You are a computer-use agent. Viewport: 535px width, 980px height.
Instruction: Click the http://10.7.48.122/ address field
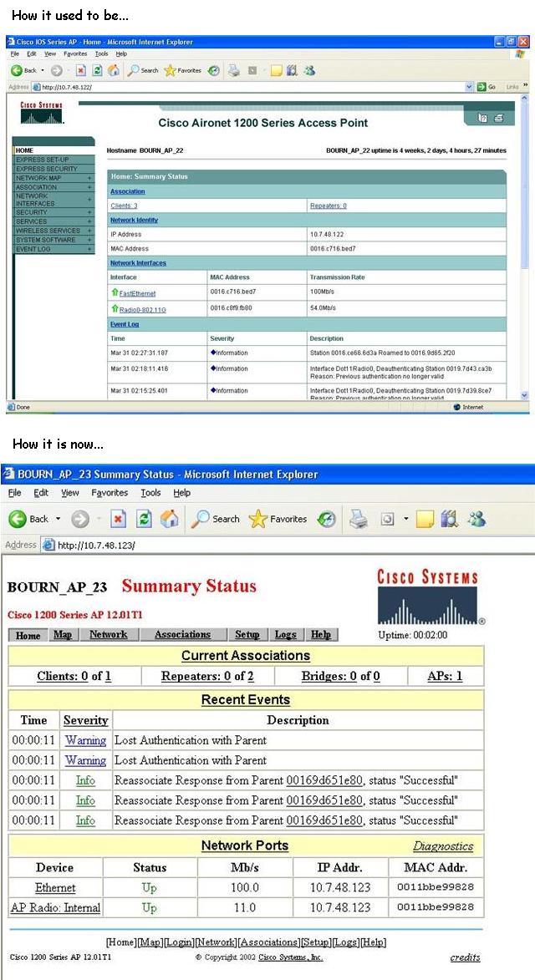point(253,87)
